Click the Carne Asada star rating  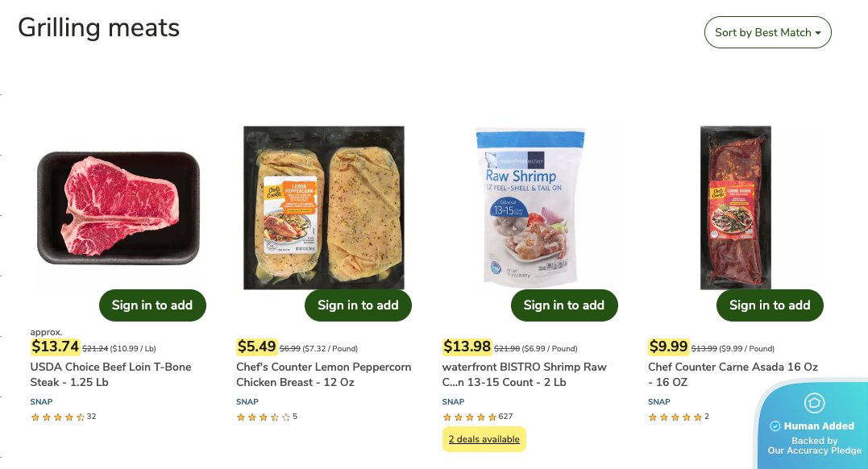click(675, 417)
